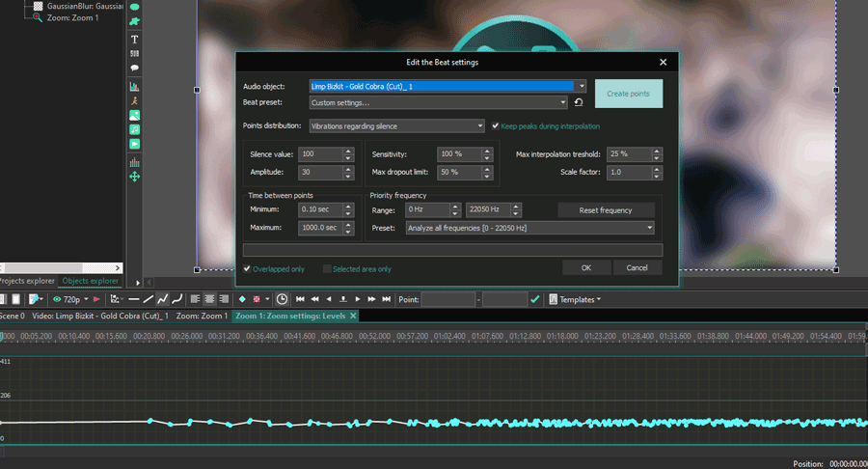Add a subtitle (SUB) object

point(134,54)
